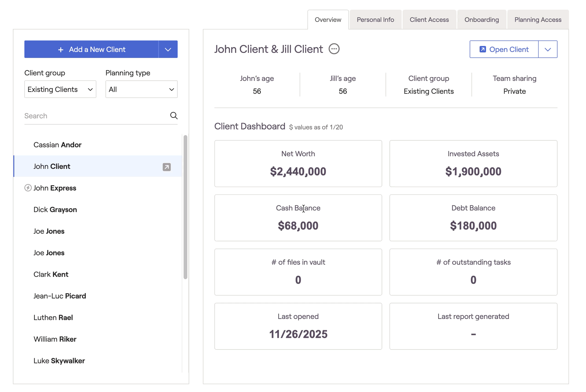
Task: Open the Onboarding tab
Action: [481, 20]
